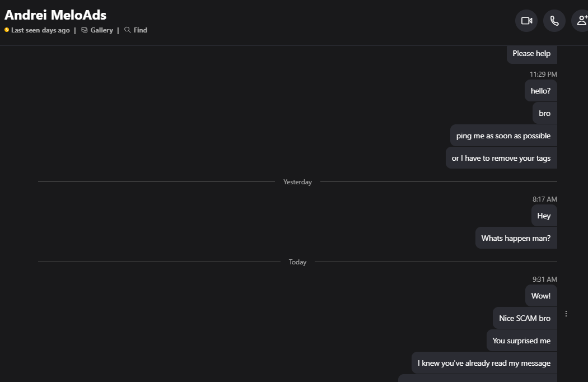The image size is (588, 382).
Task: Select the "Nice SCAM bro" message
Action: click(525, 318)
